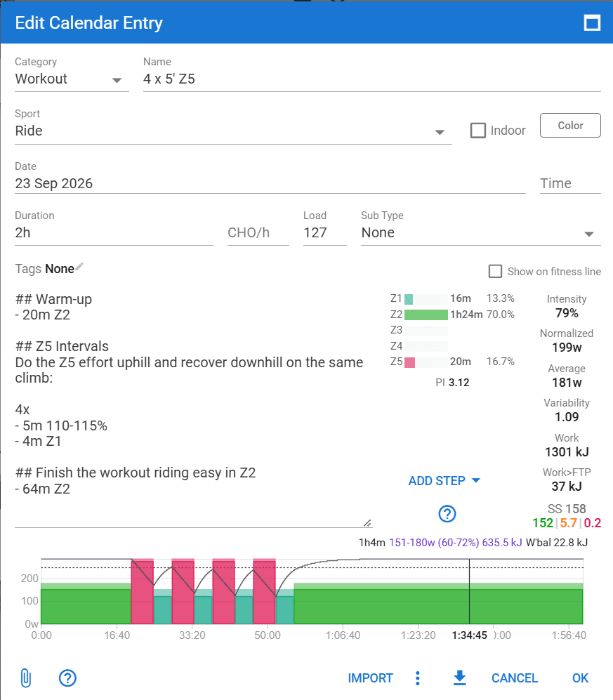Click the green 152 strain score
Screen dimensions: 613x700
(543, 523)
